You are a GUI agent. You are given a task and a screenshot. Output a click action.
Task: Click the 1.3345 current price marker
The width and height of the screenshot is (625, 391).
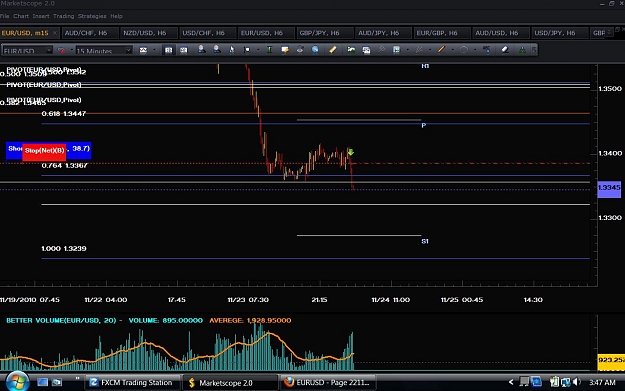[609, 188]
